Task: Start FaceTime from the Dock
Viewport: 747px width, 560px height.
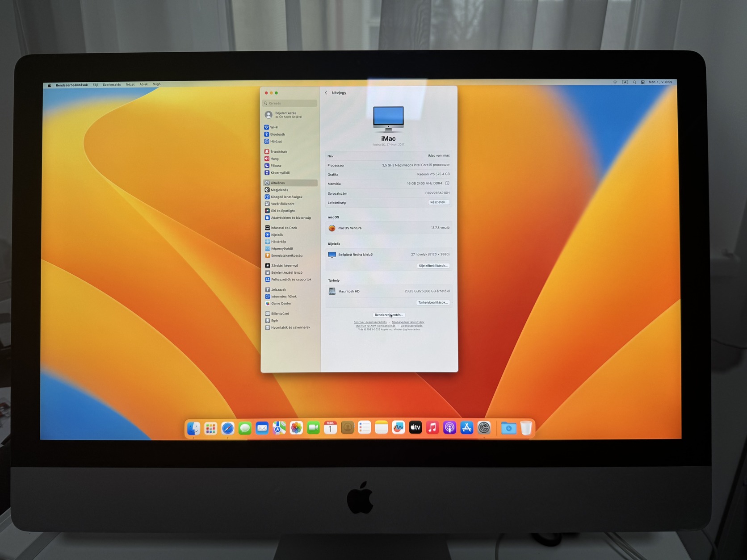Action: [x=314, y=428]
